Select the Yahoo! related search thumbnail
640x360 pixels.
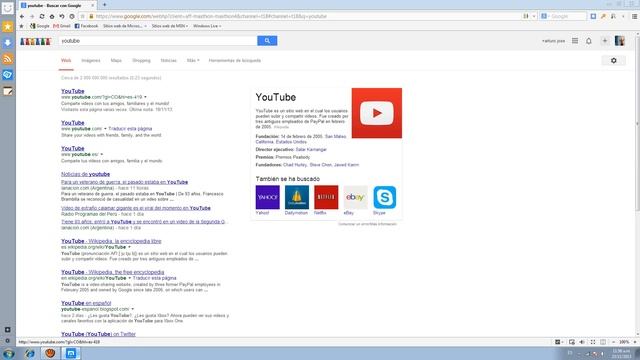coord(268,197)
